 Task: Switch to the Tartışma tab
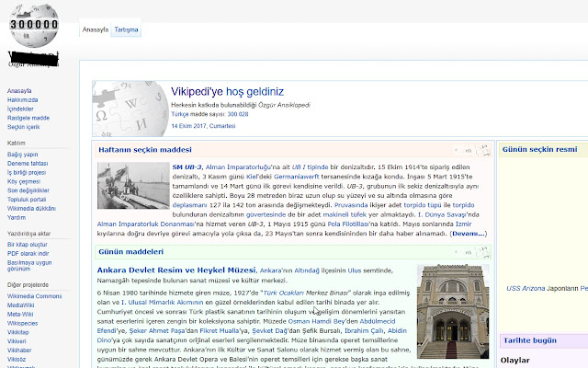click(x=126, y=29)
